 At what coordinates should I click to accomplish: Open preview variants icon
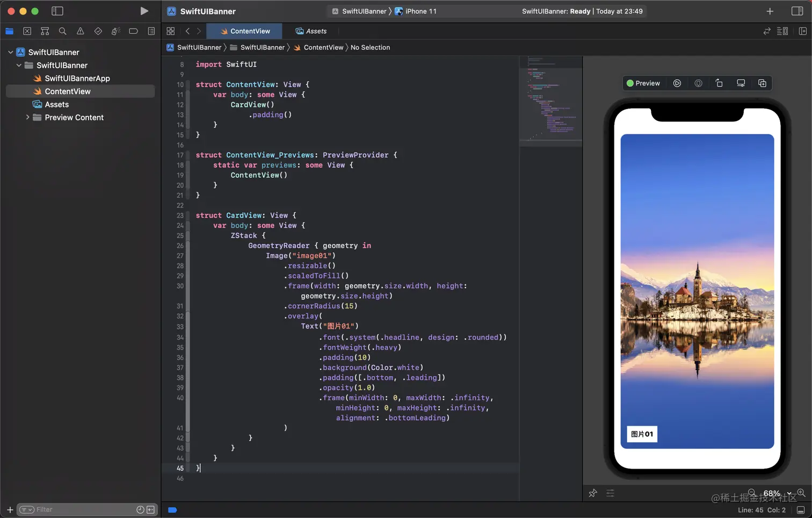pyautogui.click(x=762, y=83)
